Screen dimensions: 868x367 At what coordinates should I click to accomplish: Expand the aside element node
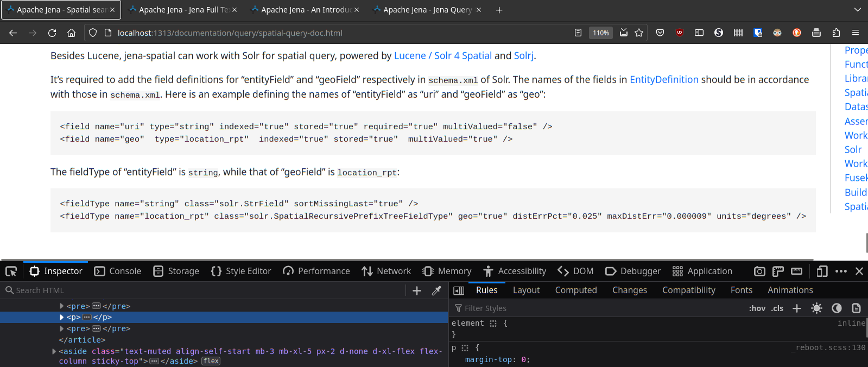pos(54,351)
